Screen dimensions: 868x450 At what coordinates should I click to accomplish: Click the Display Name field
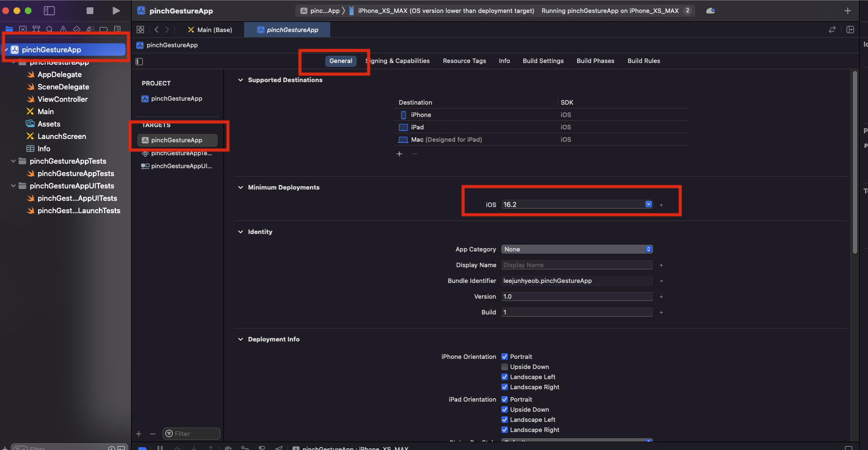(x=577, y=265)
